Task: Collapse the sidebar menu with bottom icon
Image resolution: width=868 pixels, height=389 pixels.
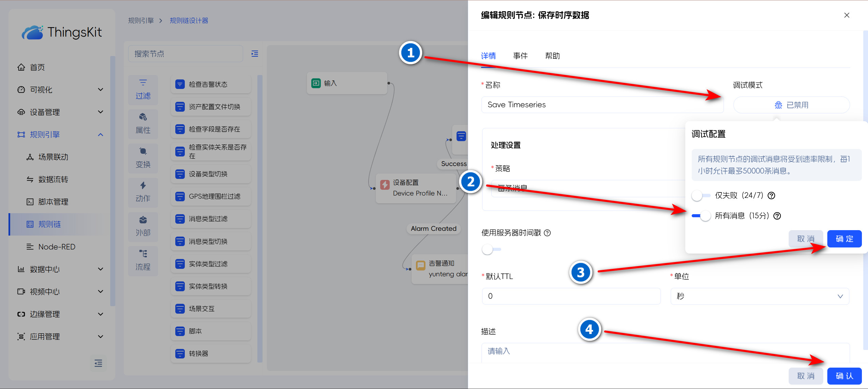Action: [98, 363]
